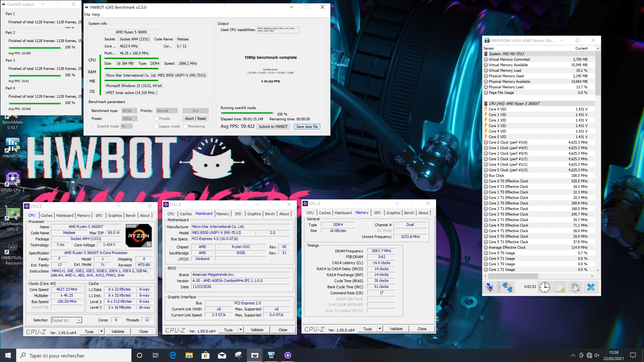Click the overkill mode main progress bar
This screenshot has height=362, width=644.
point(247,113)
